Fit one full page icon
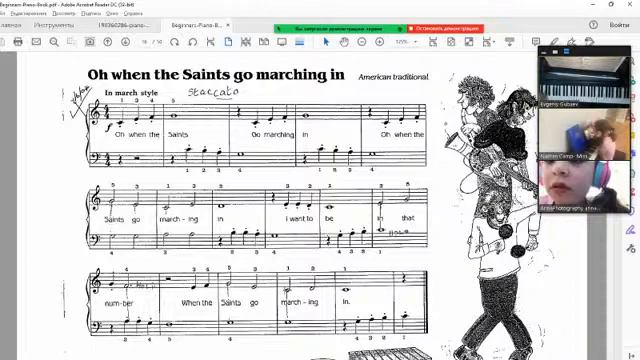 (451, 42)
